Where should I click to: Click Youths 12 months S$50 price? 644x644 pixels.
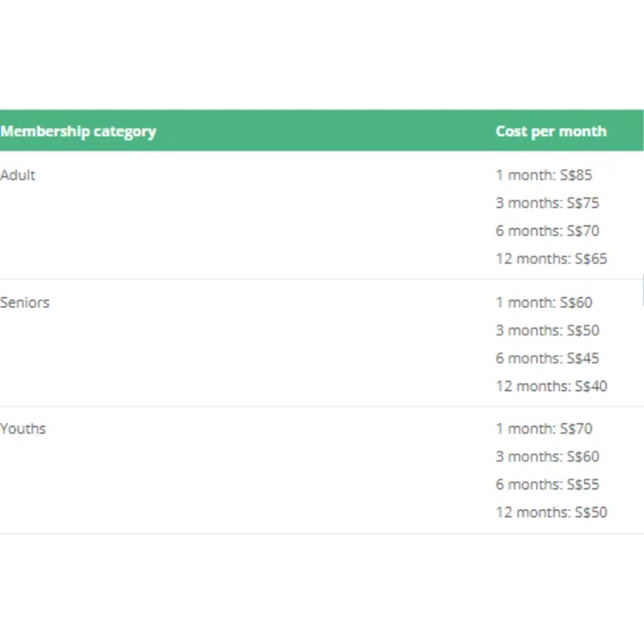[551, 513]
